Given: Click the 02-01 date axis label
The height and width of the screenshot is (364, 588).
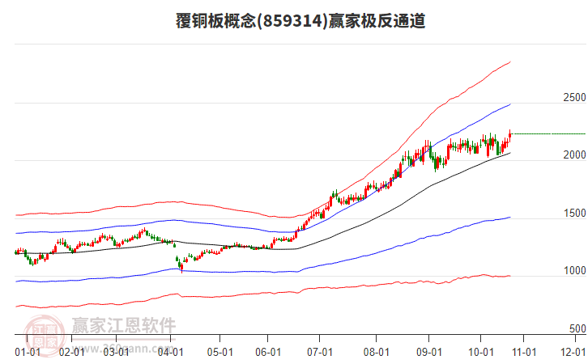Looking at the screenshot, I should 71,353.
